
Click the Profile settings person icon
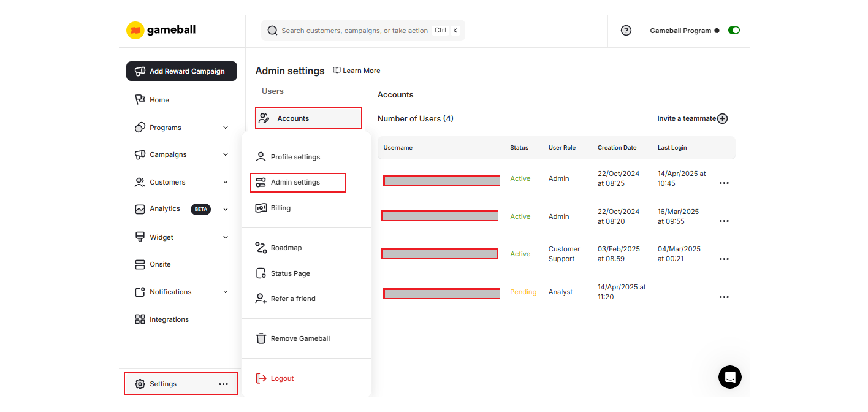coord(261,157)
